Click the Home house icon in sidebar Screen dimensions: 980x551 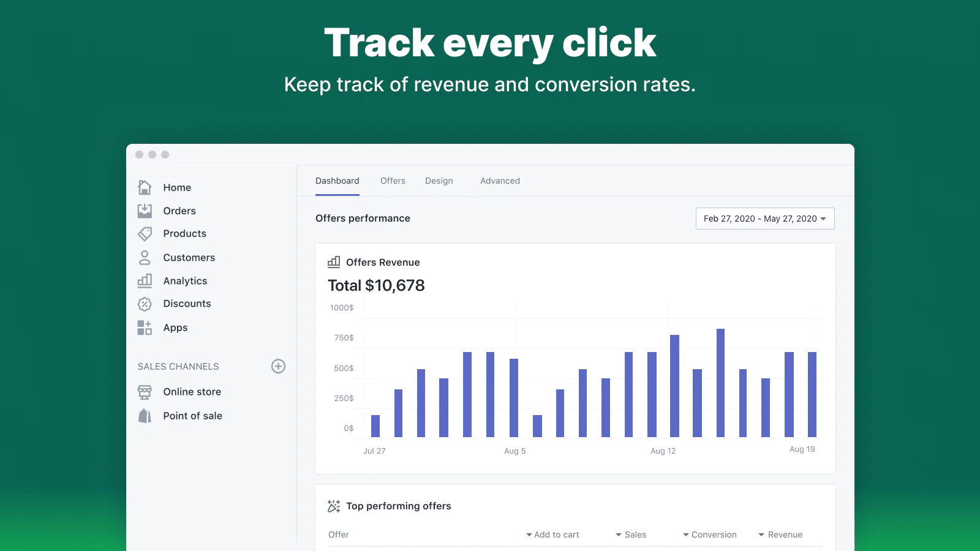(145, 187)
